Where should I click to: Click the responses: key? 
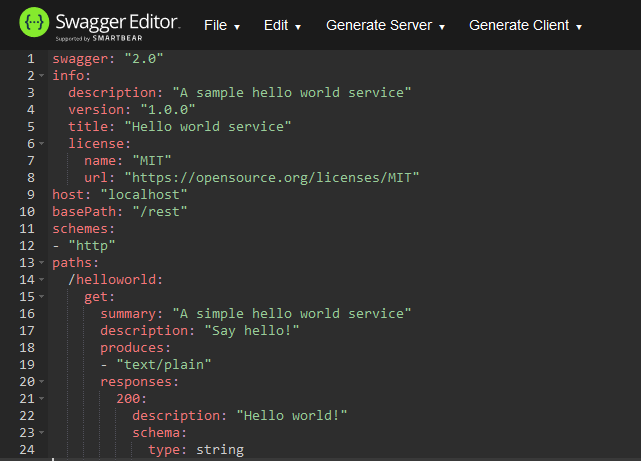(x=139, y=382)
